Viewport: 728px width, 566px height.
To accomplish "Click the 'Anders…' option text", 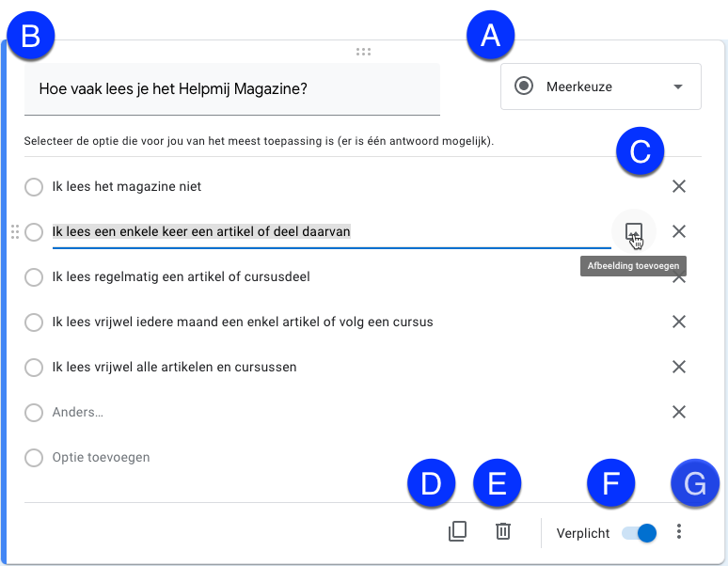I will tap(77, 412).
